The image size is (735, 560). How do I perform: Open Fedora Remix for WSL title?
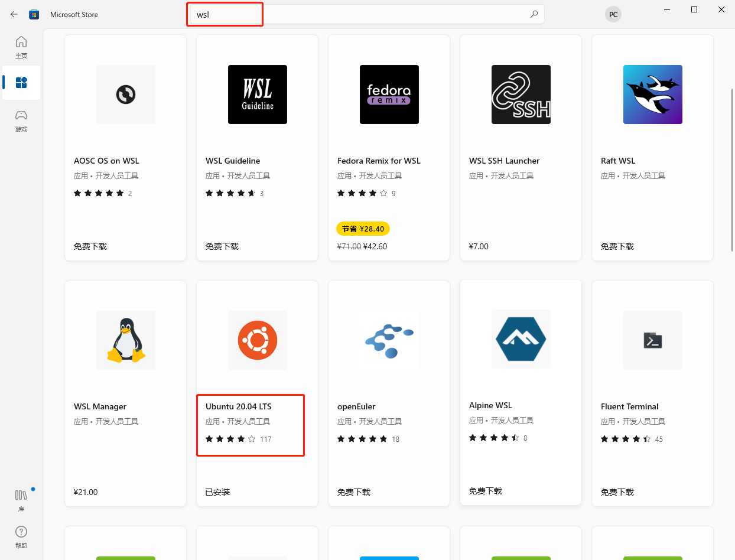(379, 161)
